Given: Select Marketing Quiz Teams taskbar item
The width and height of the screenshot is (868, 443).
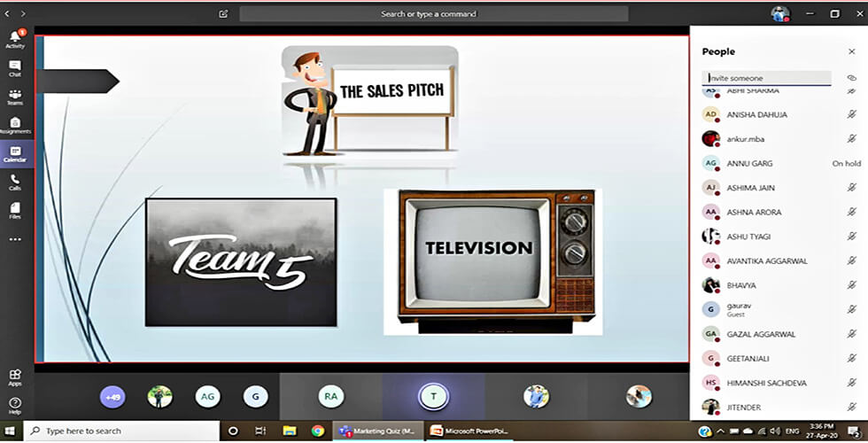Looking at the screenshot, I should click(x=376, y=431).
